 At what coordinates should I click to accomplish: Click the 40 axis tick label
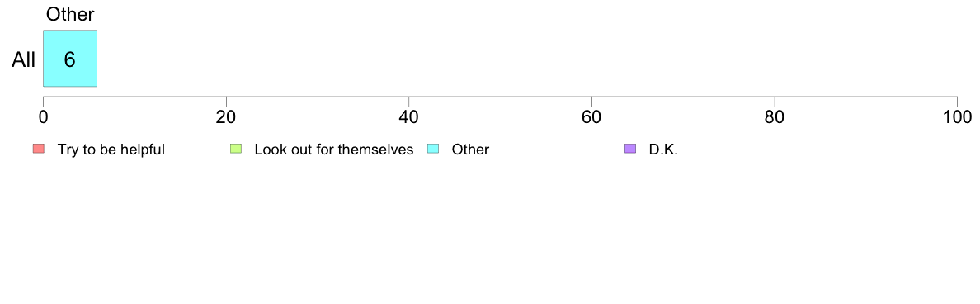[409, 117]
